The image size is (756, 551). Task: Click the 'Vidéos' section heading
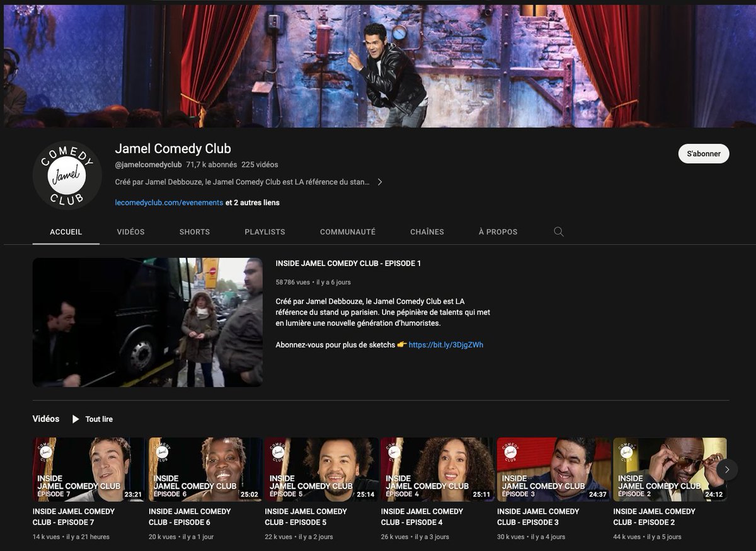pos(46,419)
